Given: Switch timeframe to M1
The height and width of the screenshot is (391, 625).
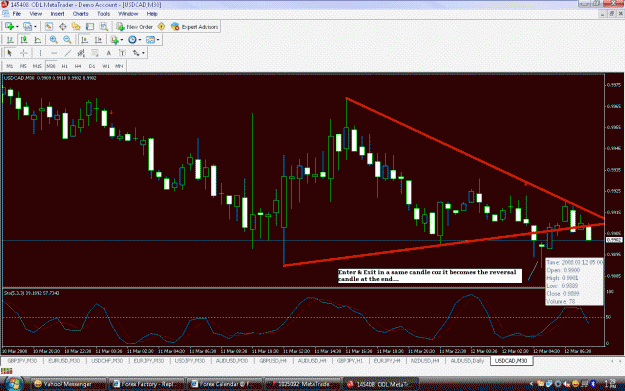Looking at the screenshot, I should (10, 66).
